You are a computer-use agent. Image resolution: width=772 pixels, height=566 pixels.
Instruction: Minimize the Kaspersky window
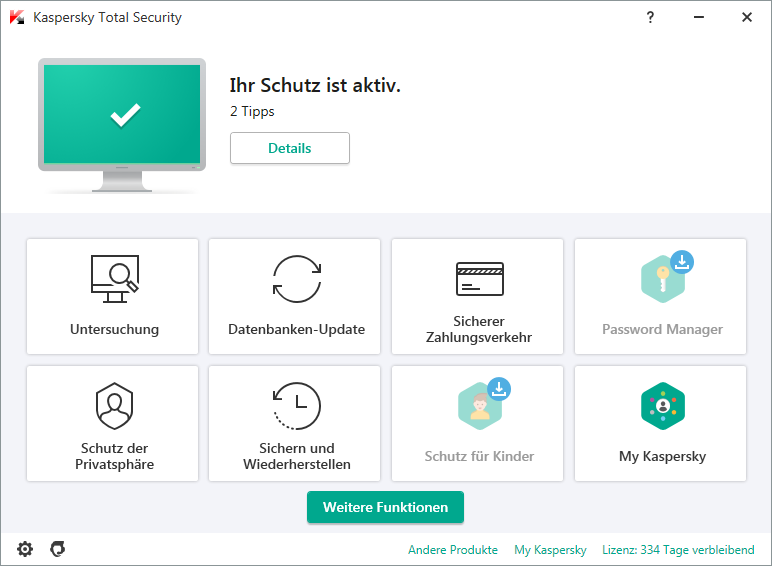pos(699,17)
